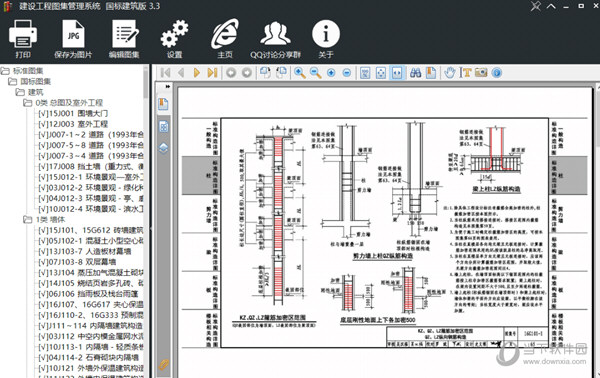
Task: Open layers side panel
Action: [163, 148]
